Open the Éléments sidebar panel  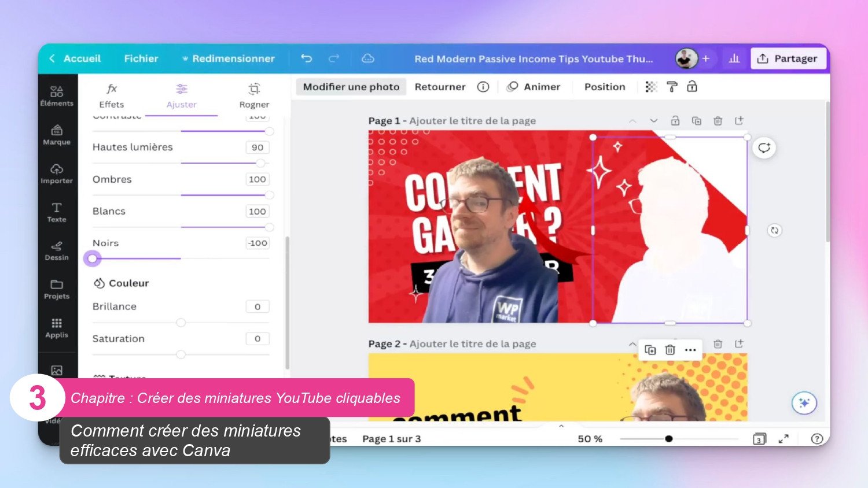tap(57, 95)
